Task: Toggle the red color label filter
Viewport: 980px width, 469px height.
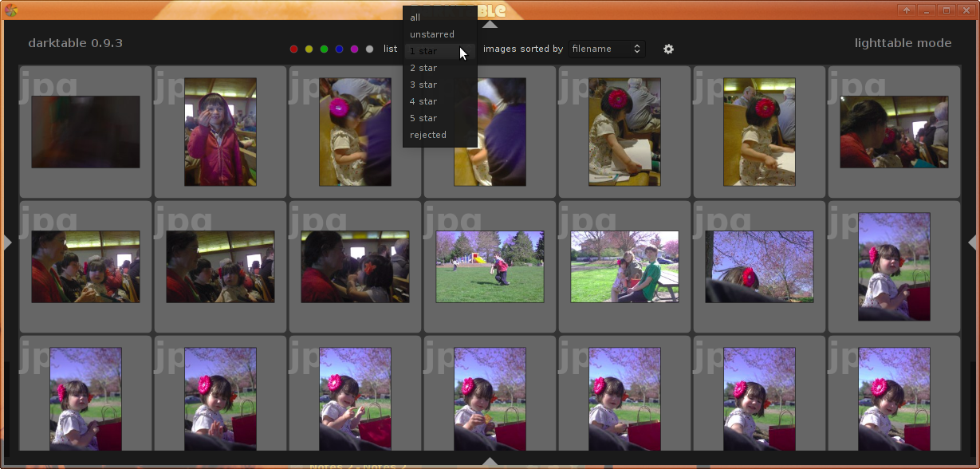Action: click(x=294, y=49)
